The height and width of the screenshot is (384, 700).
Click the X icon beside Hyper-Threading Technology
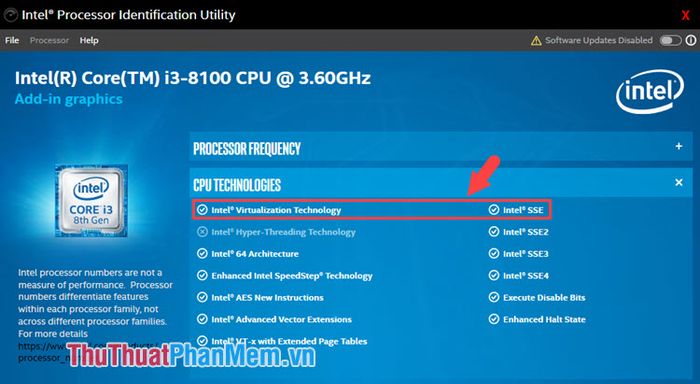(x=202, y=232)
